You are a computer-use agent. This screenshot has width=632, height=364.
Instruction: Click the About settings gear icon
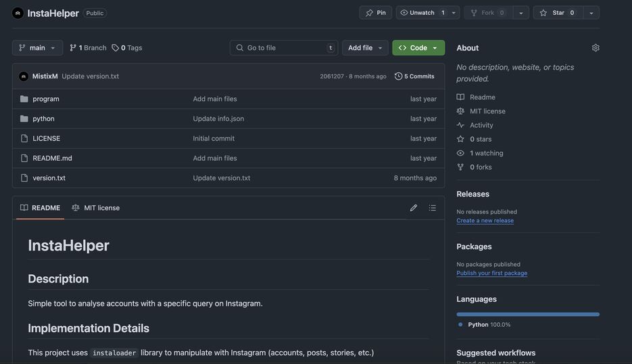point(595,48)
